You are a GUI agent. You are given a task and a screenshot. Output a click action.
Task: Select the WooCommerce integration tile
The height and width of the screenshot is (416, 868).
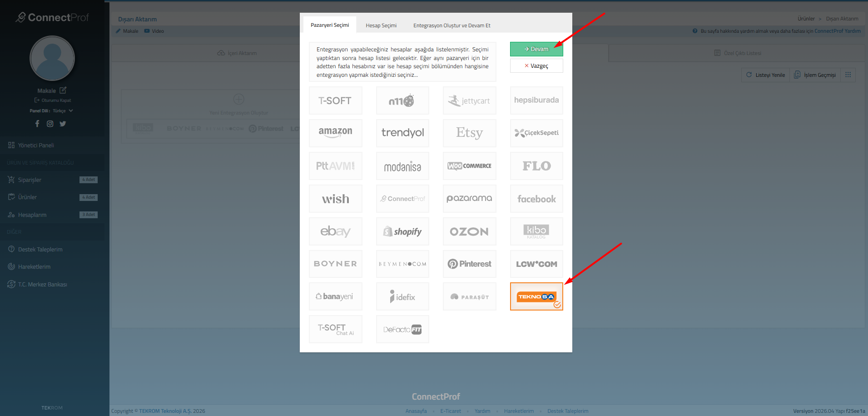point(469,166)
